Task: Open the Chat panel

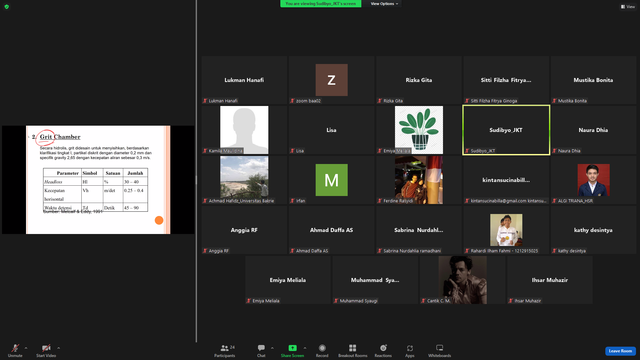Action: click(x=261, y=350)
